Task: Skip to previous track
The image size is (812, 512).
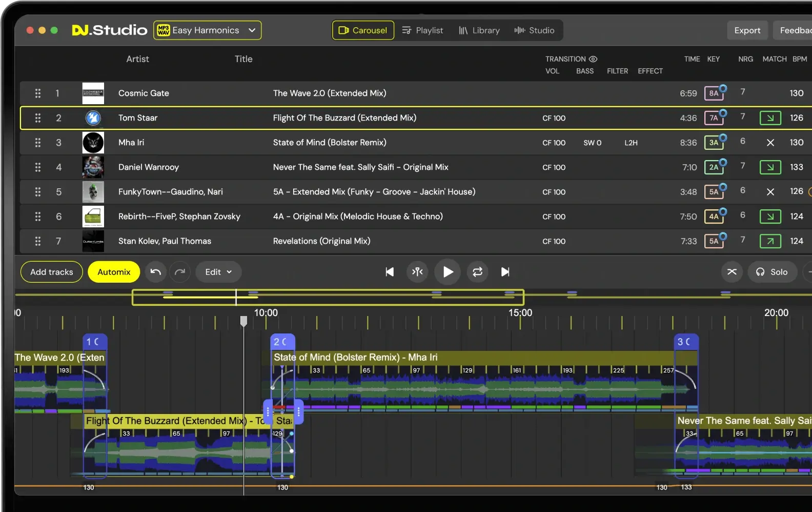Action: pos(390,272)
